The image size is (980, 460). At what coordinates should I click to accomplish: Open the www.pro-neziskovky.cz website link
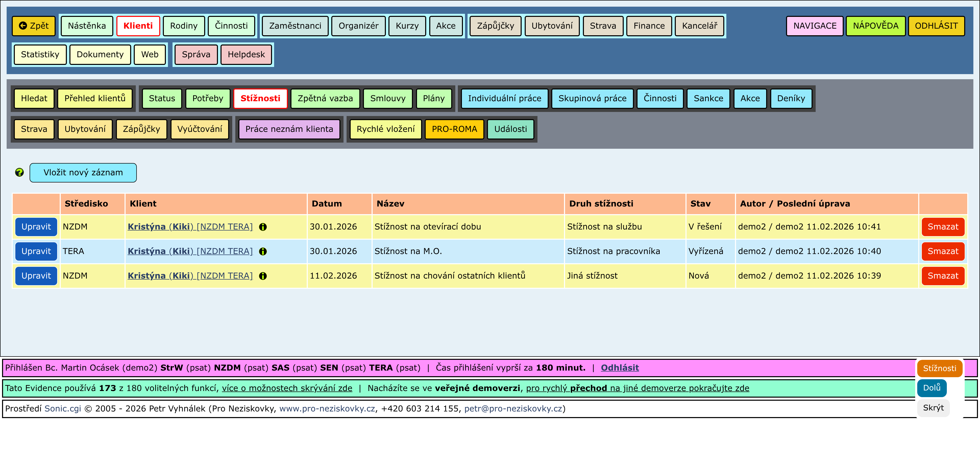327,409
